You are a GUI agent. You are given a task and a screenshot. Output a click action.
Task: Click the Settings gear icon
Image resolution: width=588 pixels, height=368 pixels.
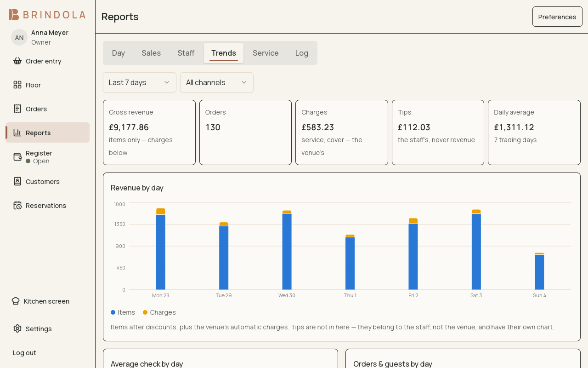17,328
